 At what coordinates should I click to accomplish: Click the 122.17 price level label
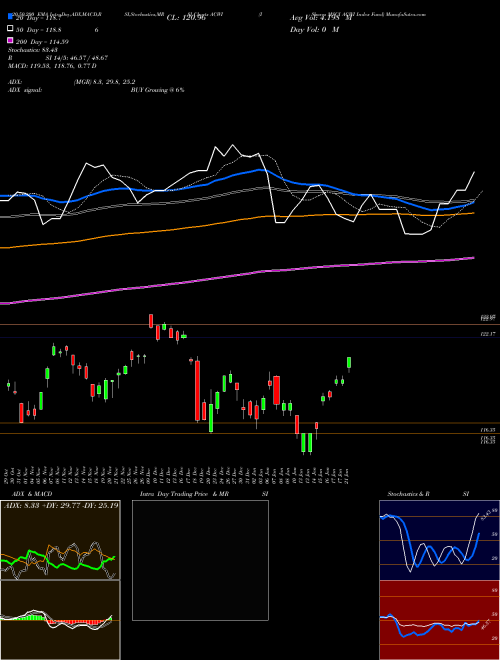click(x=488, y=334)
